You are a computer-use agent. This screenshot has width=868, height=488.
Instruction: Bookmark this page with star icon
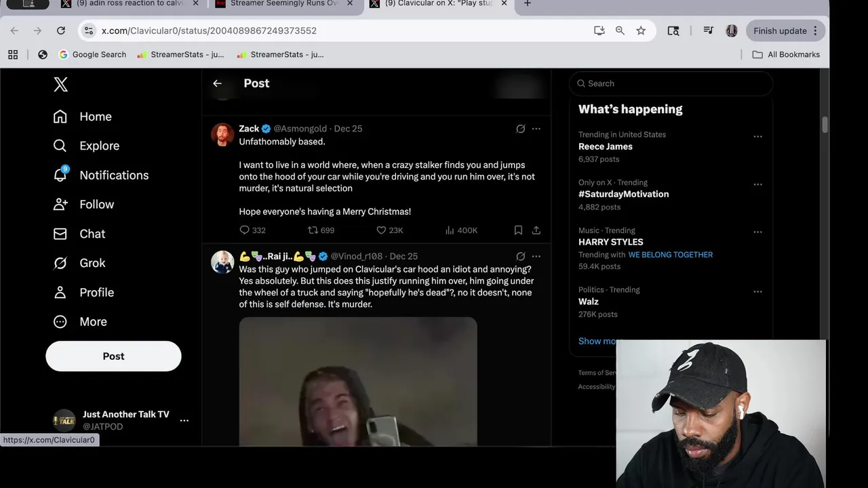641,30
